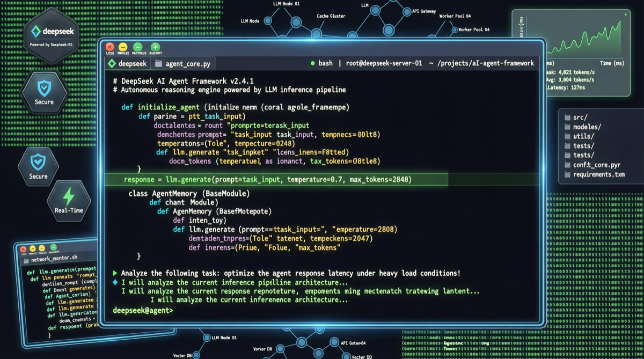Click the def Agent_corion line in network_montor.sh

[x=69, y=295]
